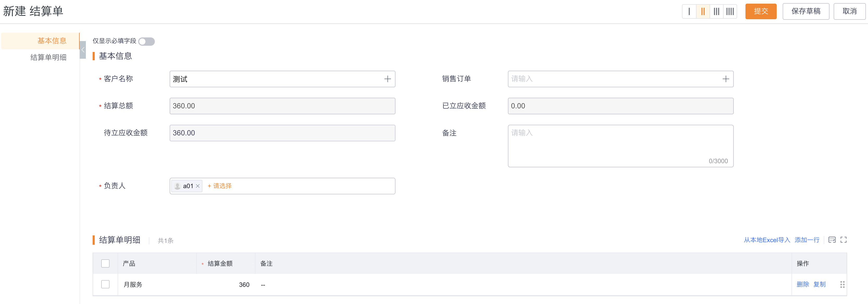Click the a01 user avatar icon
Viewport: 868px width, 304px height.
tap(177, 186)
